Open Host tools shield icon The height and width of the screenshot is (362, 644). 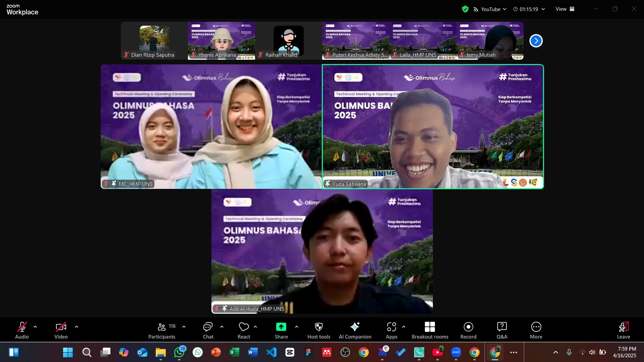[318, 330]
